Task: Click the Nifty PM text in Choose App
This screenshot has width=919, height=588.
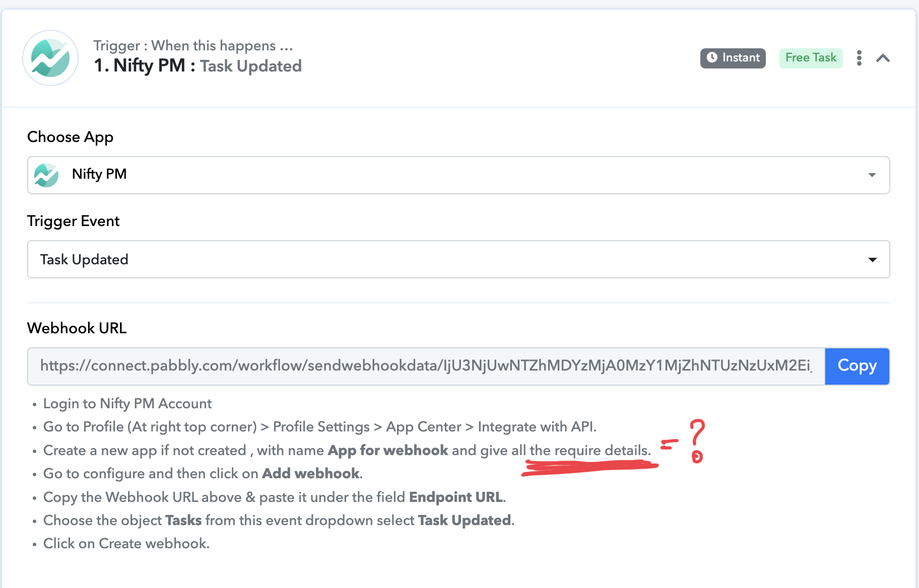Action: (99, 174)
